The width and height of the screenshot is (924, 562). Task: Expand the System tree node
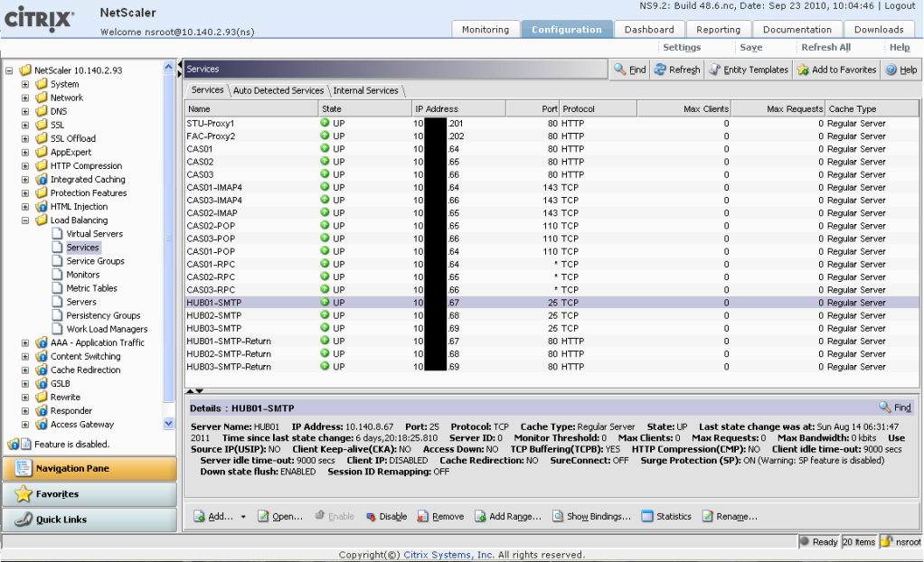[x=24, y=84]
